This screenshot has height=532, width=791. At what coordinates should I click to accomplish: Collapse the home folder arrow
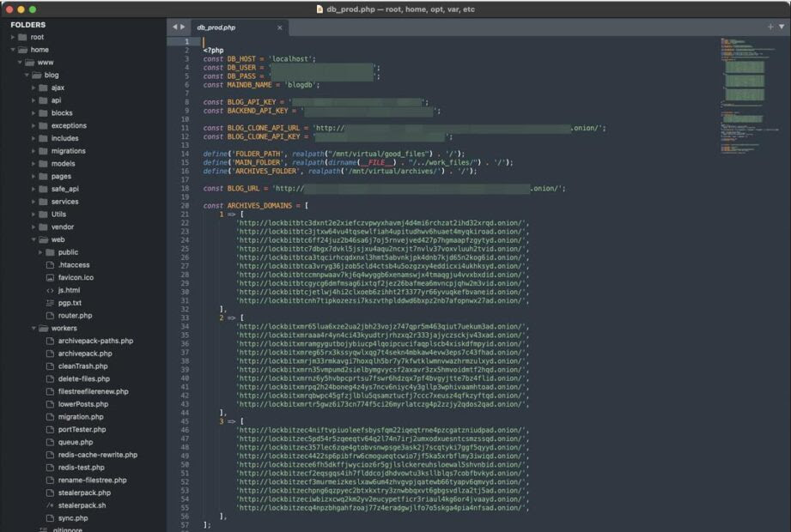click(x=13, y=50)
